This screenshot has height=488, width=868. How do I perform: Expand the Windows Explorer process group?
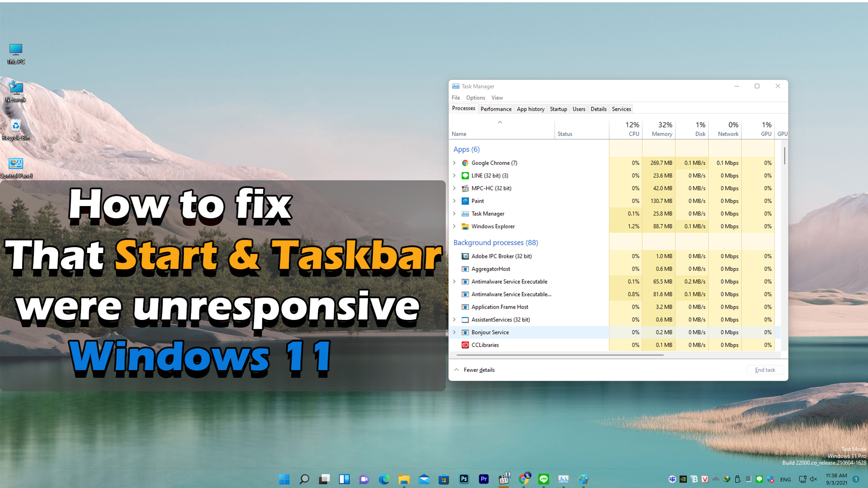[454, 226]
